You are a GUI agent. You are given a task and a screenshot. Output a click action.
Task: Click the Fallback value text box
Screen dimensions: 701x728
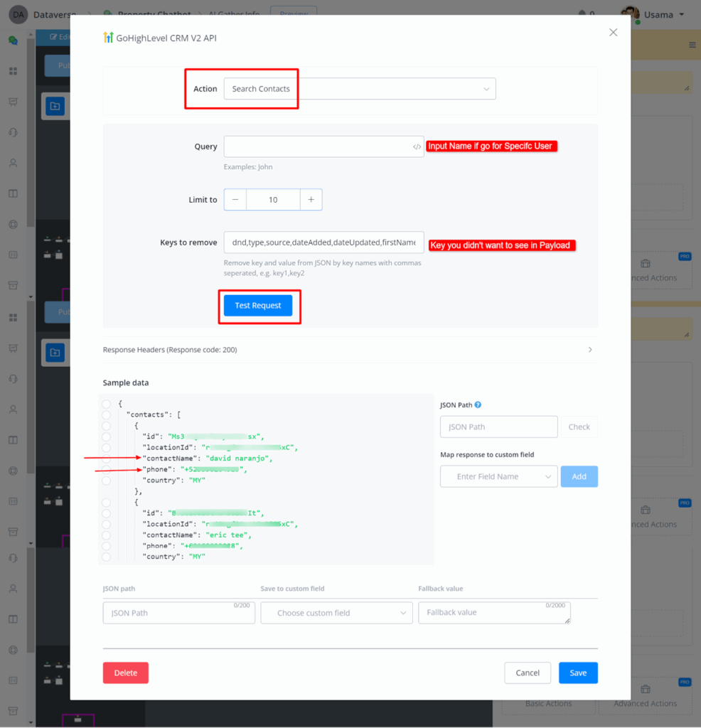(x=494, y=613)
